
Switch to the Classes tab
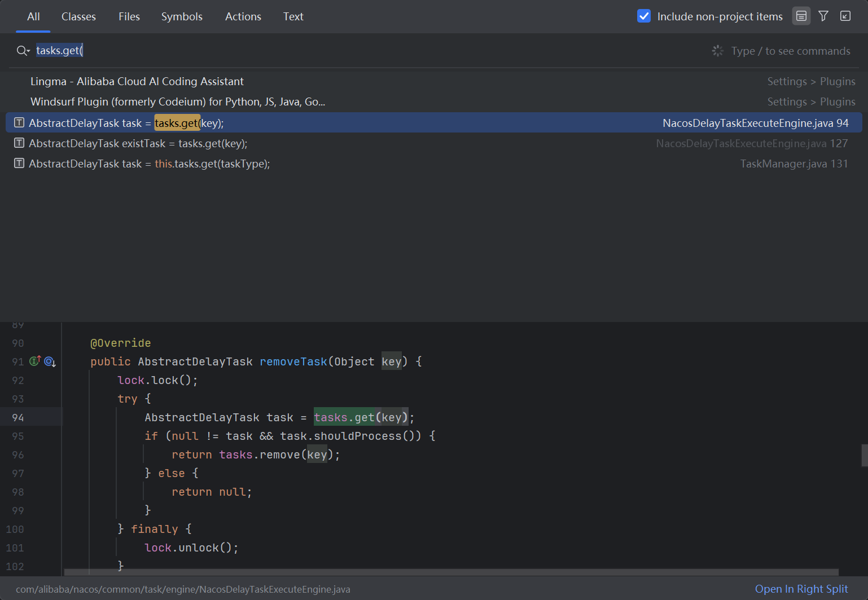coord(78,17)
